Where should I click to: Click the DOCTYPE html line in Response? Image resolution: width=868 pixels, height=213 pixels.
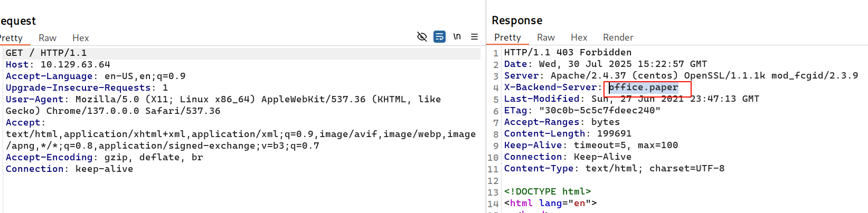coord(547,191)
